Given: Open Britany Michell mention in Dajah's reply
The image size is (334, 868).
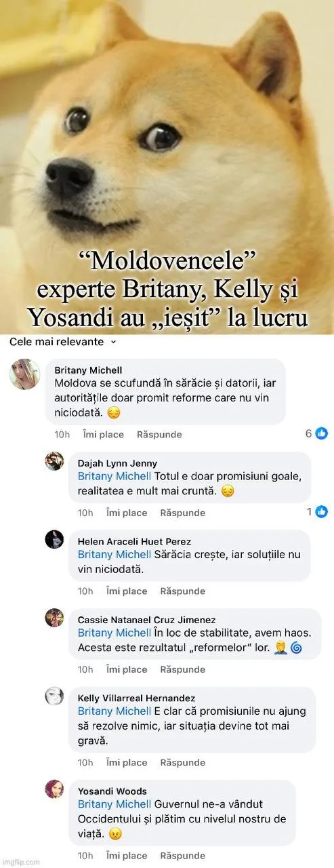Looking at the screenshot, I should click(114, 476).
